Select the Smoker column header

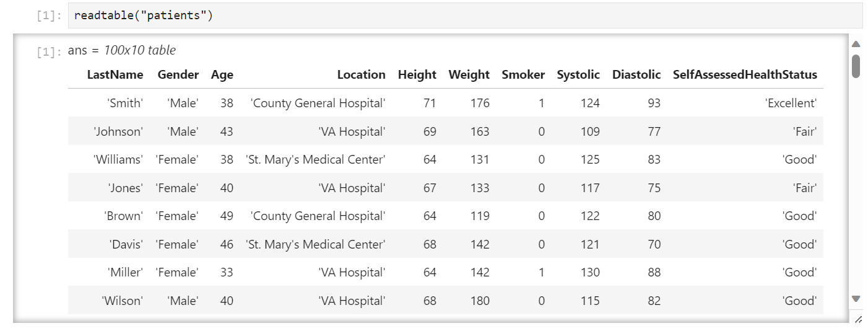[523, 74]
